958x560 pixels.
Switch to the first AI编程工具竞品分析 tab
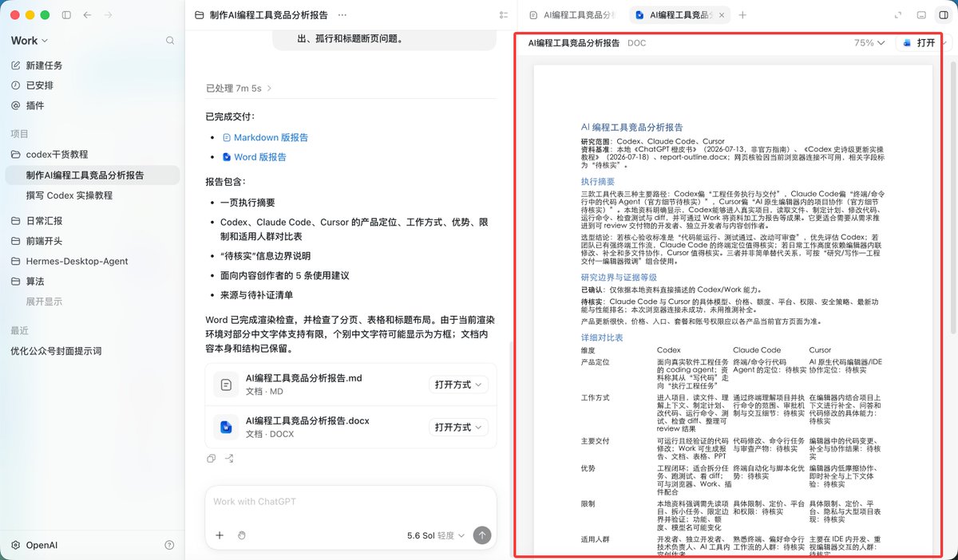point(572,15)
